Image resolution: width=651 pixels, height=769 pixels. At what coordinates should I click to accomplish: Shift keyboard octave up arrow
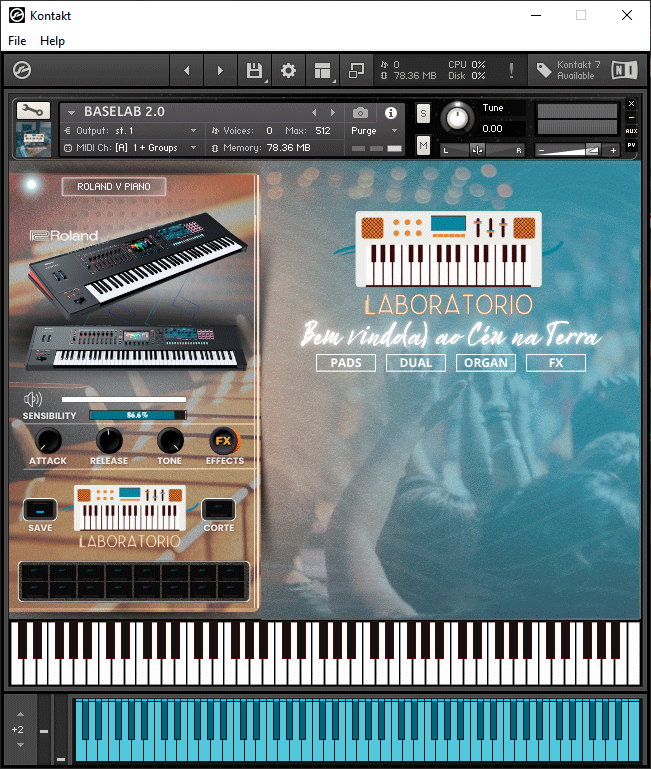tap(20, 714)
